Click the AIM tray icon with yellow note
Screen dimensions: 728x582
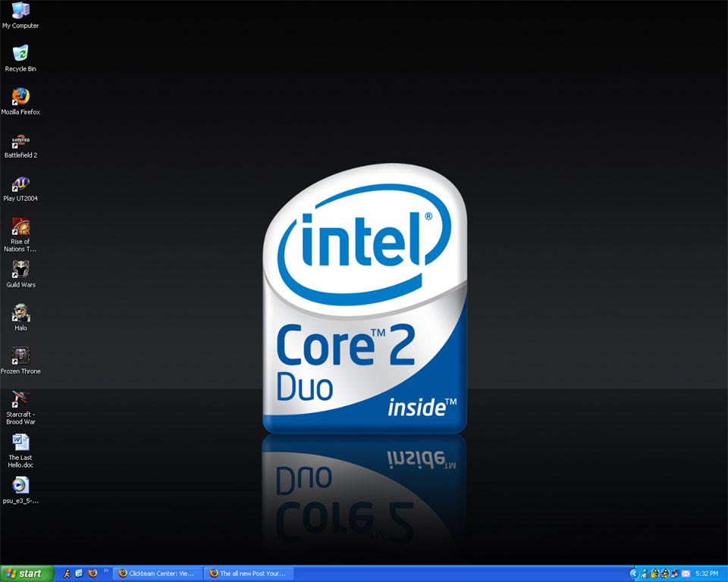655,574
